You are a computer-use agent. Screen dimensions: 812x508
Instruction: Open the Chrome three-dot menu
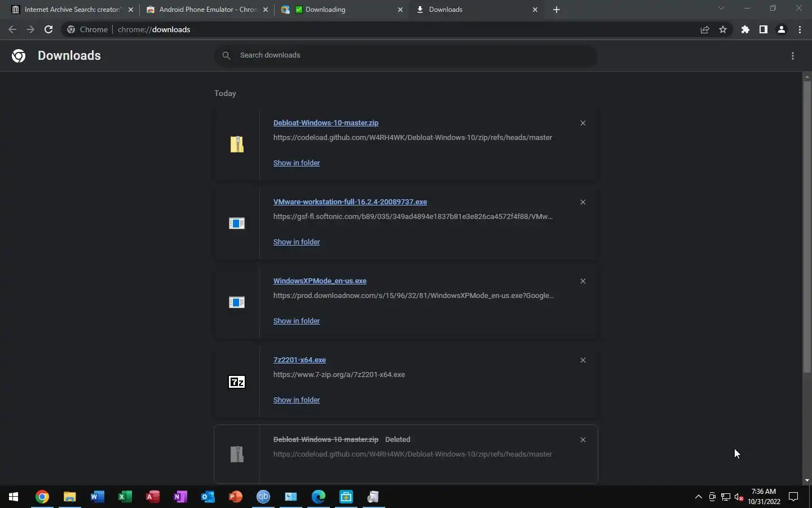[800, 29]
